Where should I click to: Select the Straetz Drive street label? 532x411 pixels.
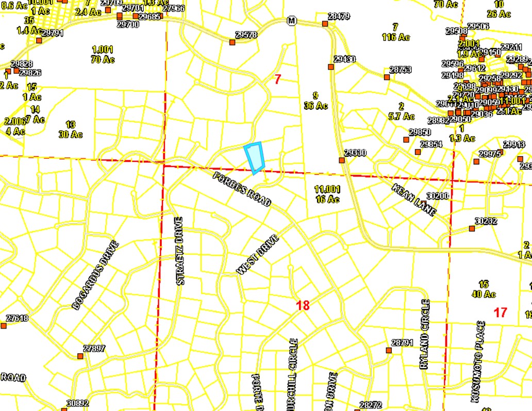click(179, 251)
